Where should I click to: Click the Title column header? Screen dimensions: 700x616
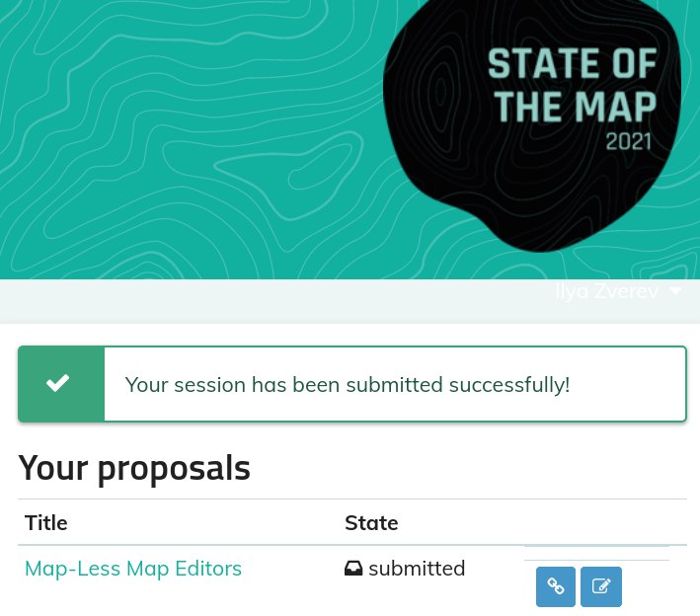(46, 522)
